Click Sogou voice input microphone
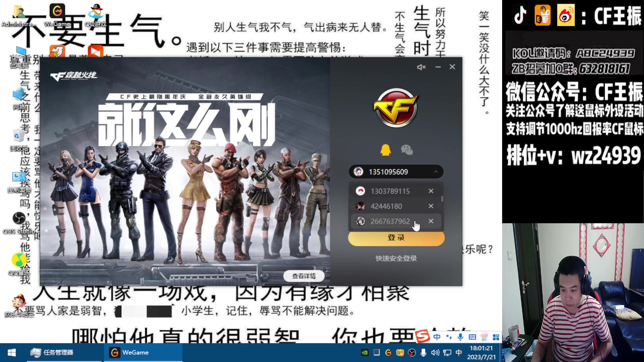The height and width of the screenshot is (362, 644). coord(461,337)
